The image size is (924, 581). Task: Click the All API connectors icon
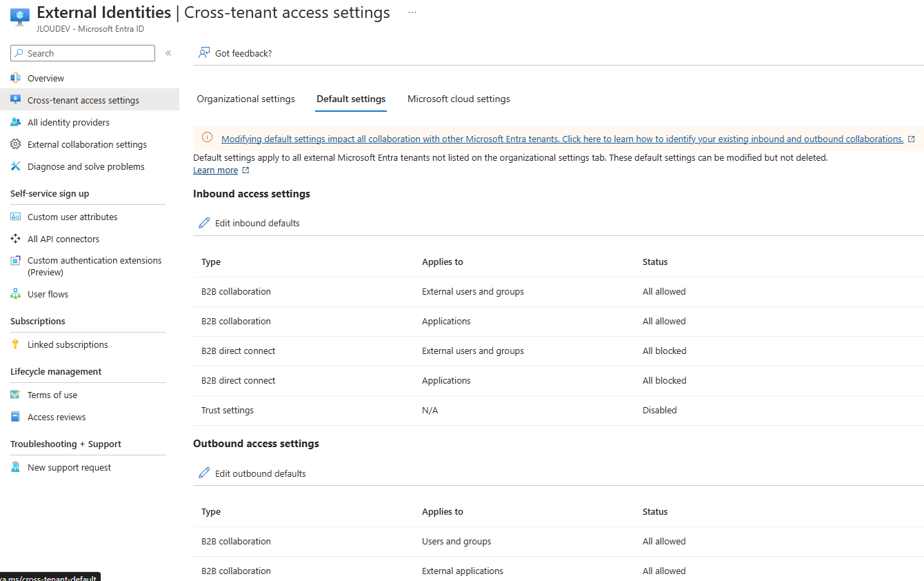tap(15, 239)
